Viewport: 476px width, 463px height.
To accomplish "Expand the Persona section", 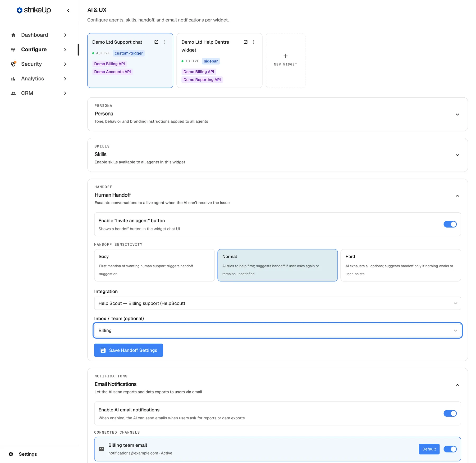I will coord(457,114).
